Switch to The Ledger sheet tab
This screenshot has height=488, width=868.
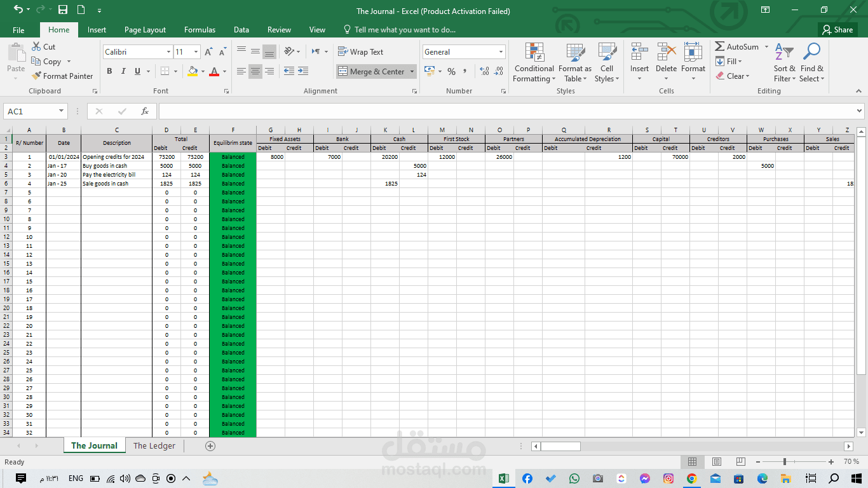[x=154, y=445]
